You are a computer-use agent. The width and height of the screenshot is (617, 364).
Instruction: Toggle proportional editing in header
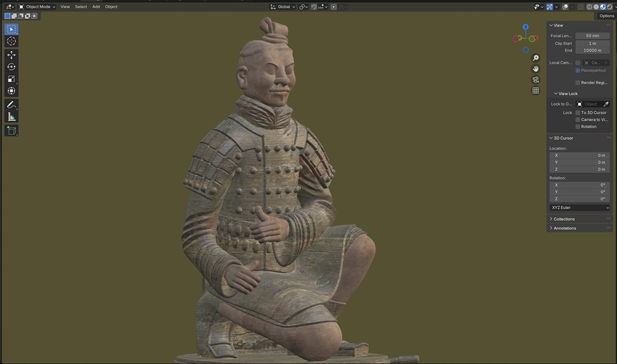[334, 7]
